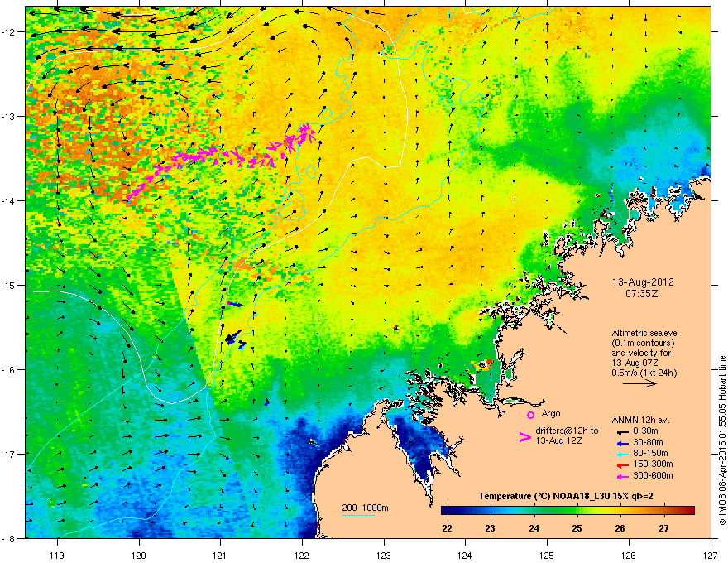
Task: Click the latitude axis label '-12'
Action: pos(9,32)
